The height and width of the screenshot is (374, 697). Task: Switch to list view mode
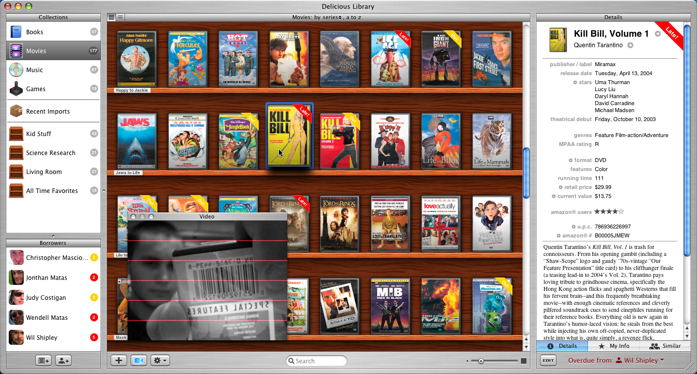pos(120,17)
